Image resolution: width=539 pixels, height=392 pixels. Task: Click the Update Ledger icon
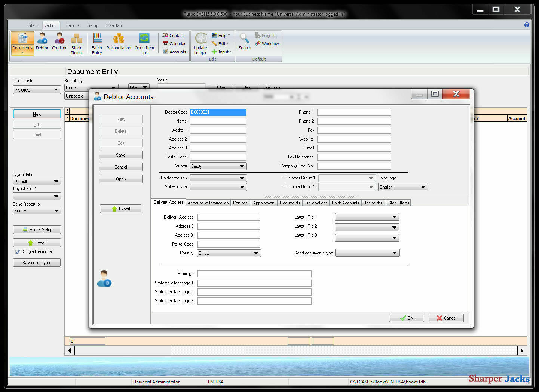200,44
